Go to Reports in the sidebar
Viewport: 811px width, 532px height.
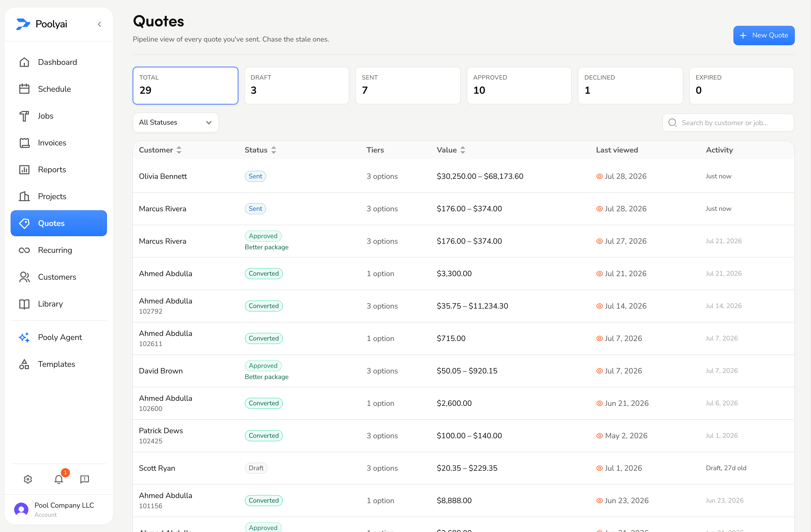tap(59, 170)
